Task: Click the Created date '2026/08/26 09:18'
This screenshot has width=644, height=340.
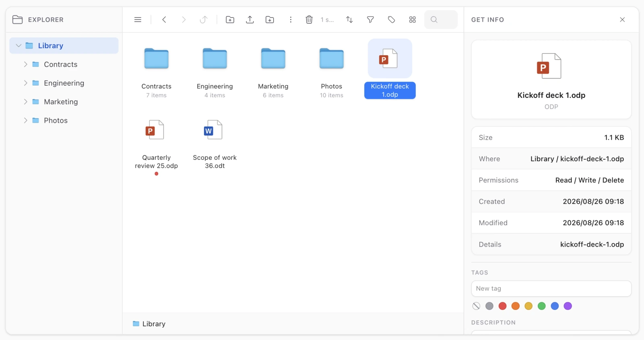Action: 593,202
